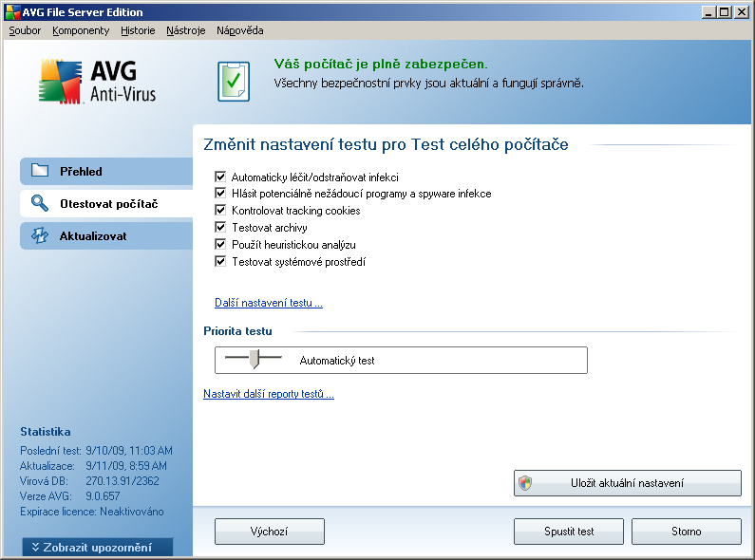755x560 pixels.
Task: Click the Automatický test priority label
Action: point(337,361)
